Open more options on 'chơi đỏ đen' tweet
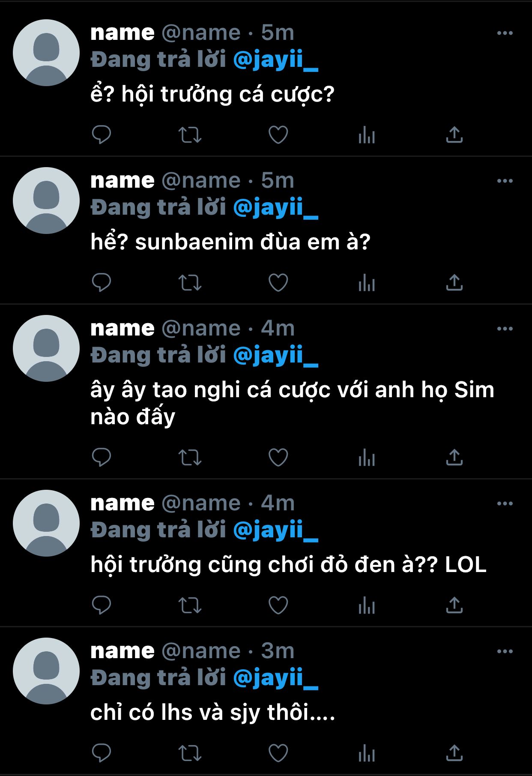Image resolution: width=532 pixels, height=776 pixels. tap(505, 503)
